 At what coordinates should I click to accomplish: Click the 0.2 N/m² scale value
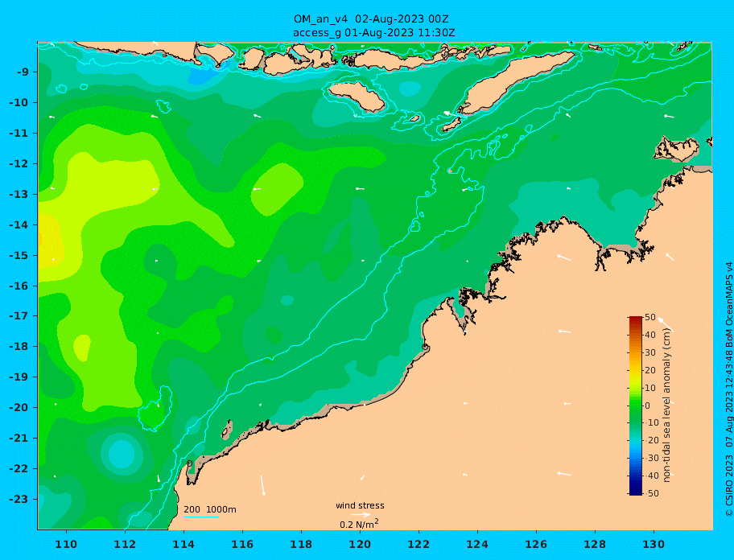[x=359, y=524]
